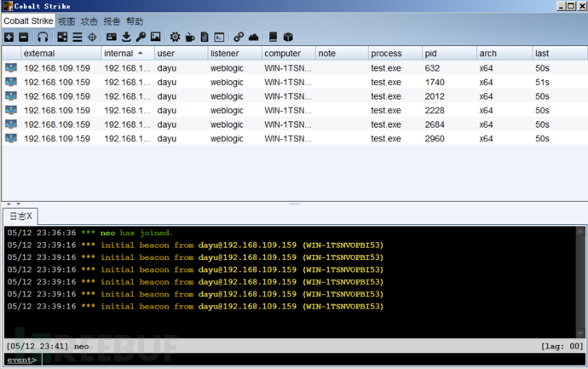The width and height of the screenshot is (588, 369).
Task: Click the gear payload generator icon
Action: pyautogui.click(x=175, y=37)
